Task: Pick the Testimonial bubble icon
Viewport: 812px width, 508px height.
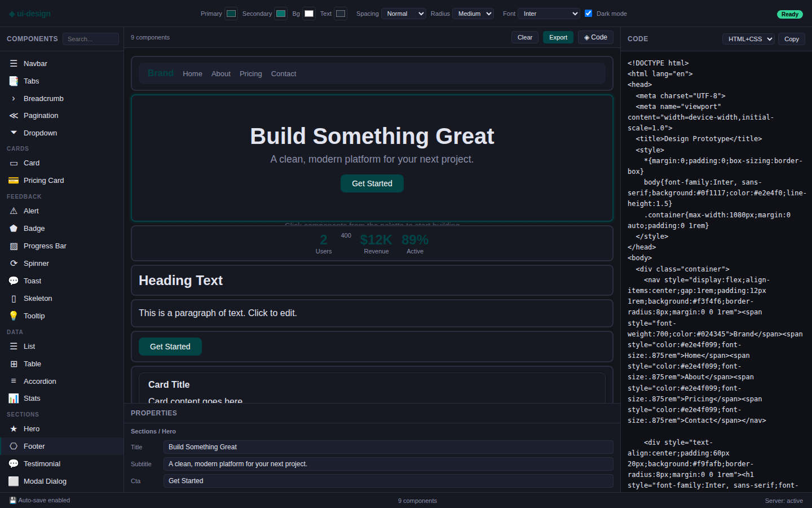Action: pos(14,464)
